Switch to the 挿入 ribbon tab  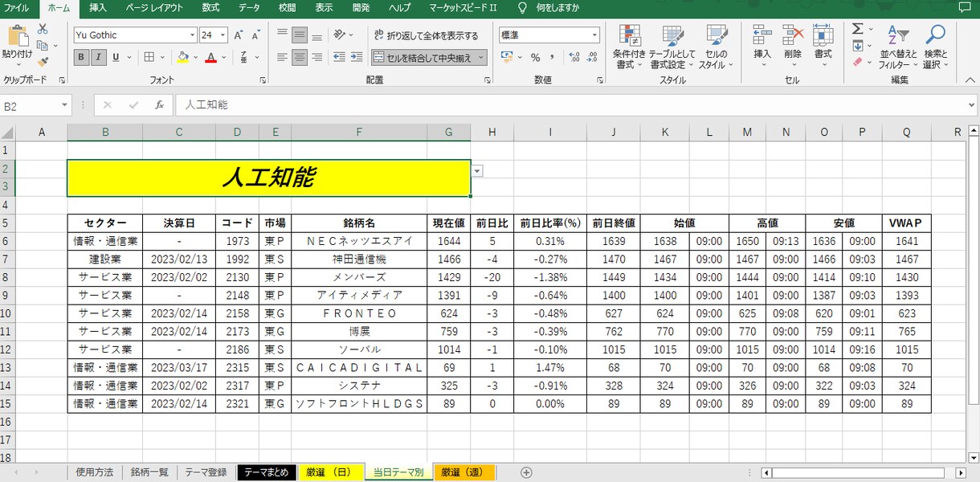(x=97, y=8)
